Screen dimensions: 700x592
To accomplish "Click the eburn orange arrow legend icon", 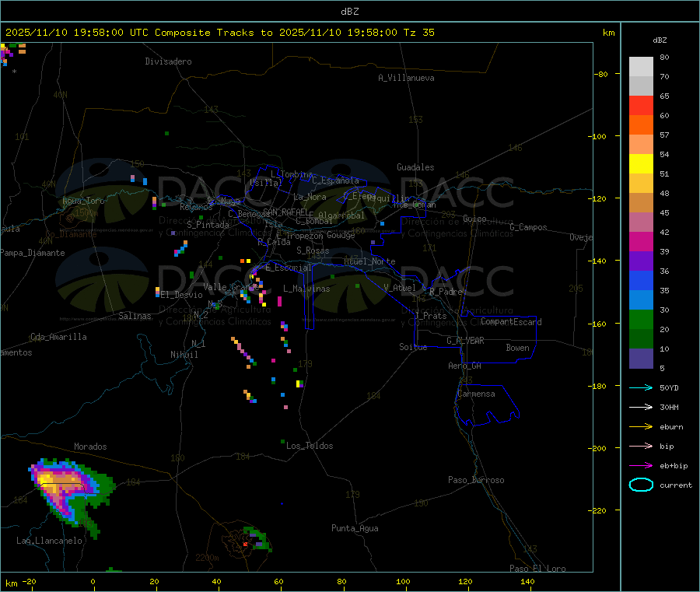I will 641,427.
